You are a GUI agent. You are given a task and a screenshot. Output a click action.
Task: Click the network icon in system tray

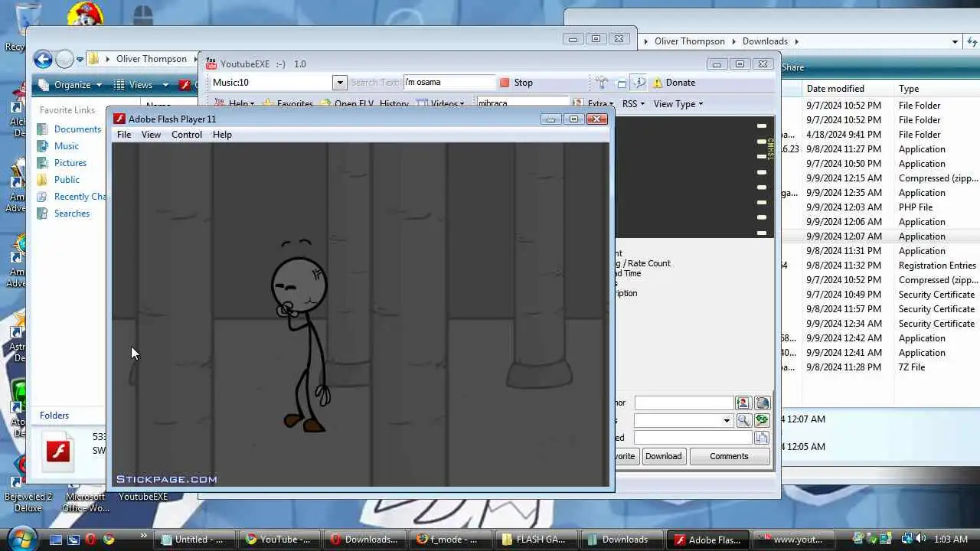point(906,540)
